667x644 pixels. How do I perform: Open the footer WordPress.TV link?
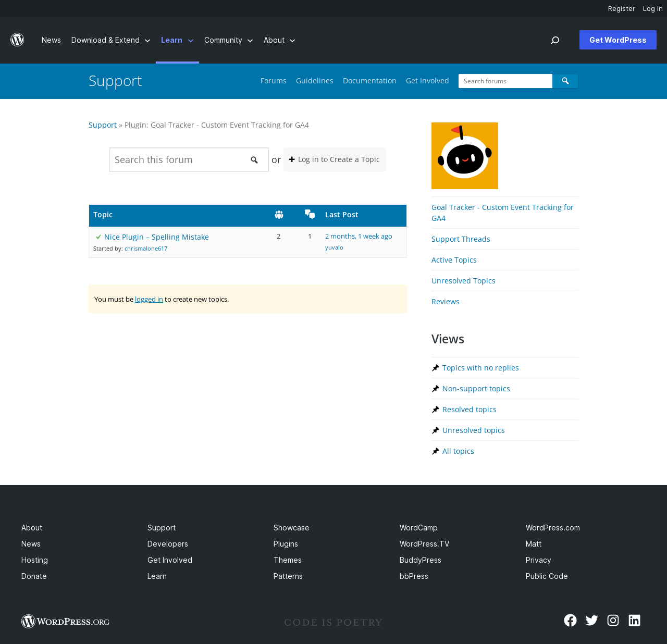point(425,544)
